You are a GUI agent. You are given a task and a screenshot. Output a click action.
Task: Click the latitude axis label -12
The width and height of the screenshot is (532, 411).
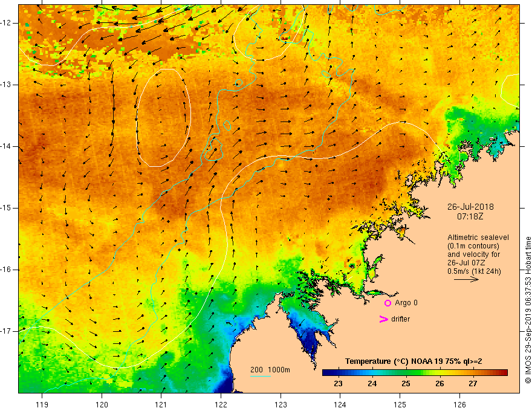pos(6,23)
